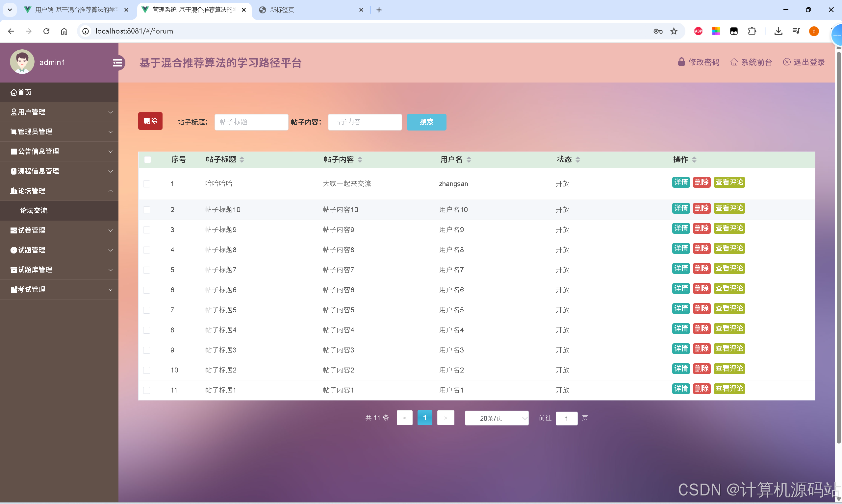The width and height of the screenshot is (842, 504).
Task: Click the logout icon before 退出登录
Action: [788, 62]
